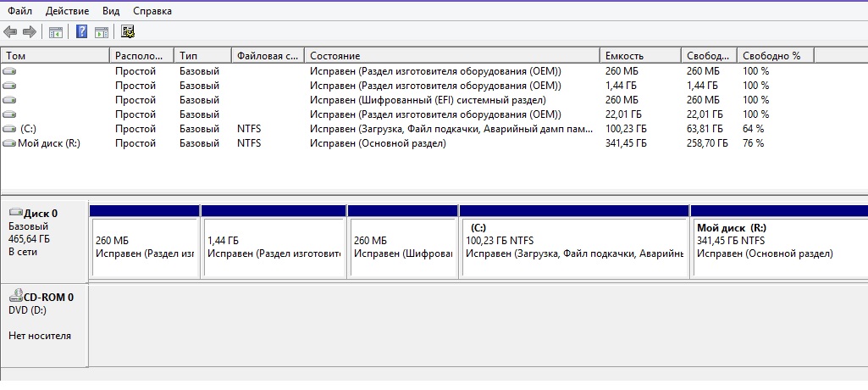Select the Мой диск (R:) partition block

(x=779, y=246)
